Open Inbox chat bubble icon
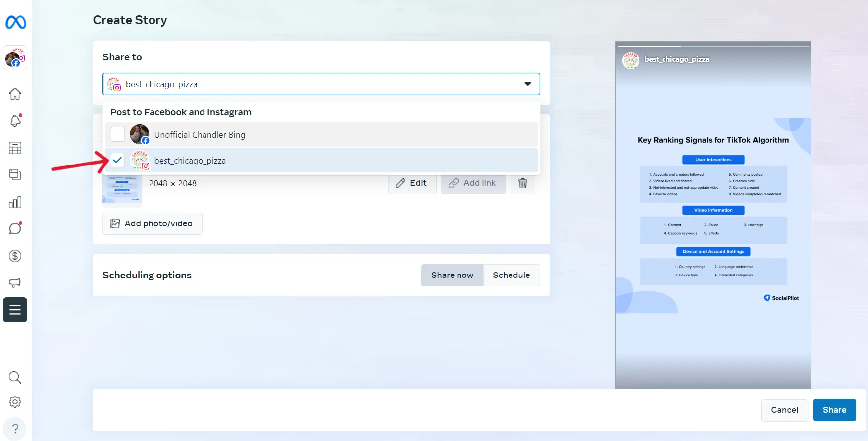This screenshot has width=868, height=441. tap(15, 228)
